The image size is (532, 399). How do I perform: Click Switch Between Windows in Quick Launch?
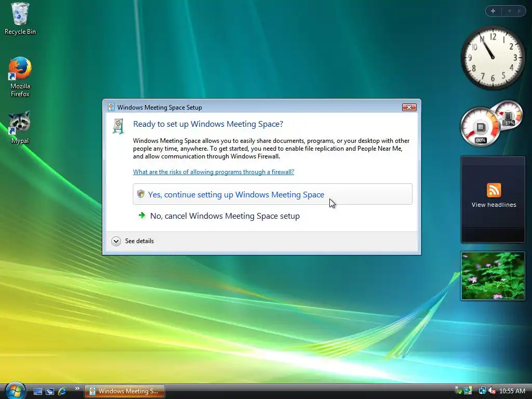click(50, 391)
